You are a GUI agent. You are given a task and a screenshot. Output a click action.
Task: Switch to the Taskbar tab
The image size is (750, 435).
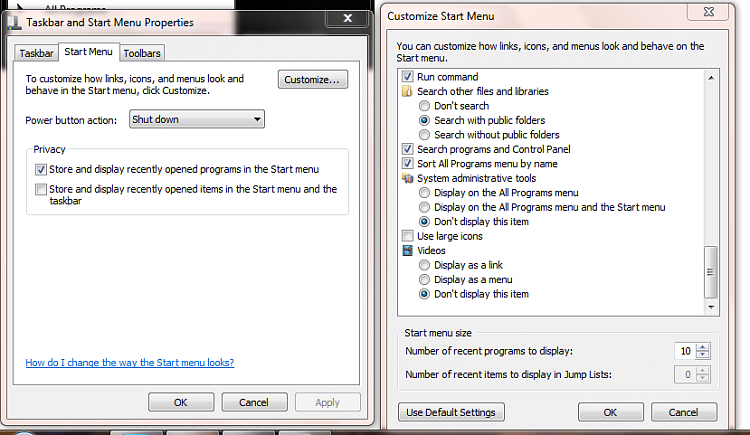click(x=36, y=53)
